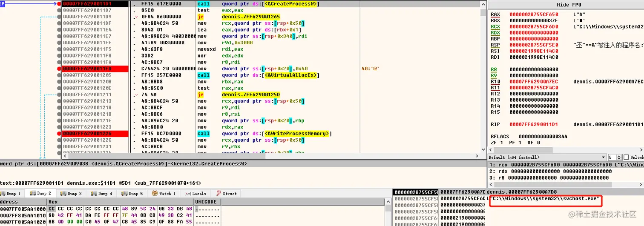The width and height of the screenshot is (644, 226).
Task: Toggle breakpoint bullet at 00007FF629001205
Action: pos(59,75)
